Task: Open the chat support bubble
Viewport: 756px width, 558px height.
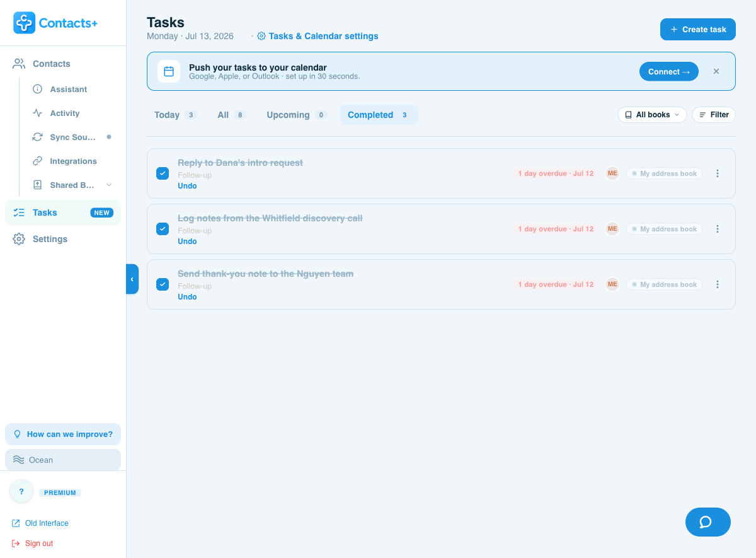Action: click(708, 522)
